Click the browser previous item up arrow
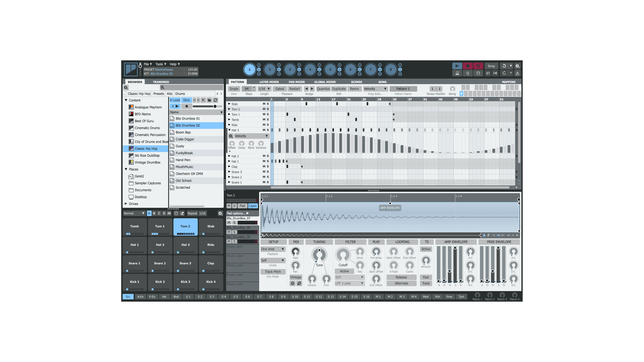644x362 pixels. [194, 100]
